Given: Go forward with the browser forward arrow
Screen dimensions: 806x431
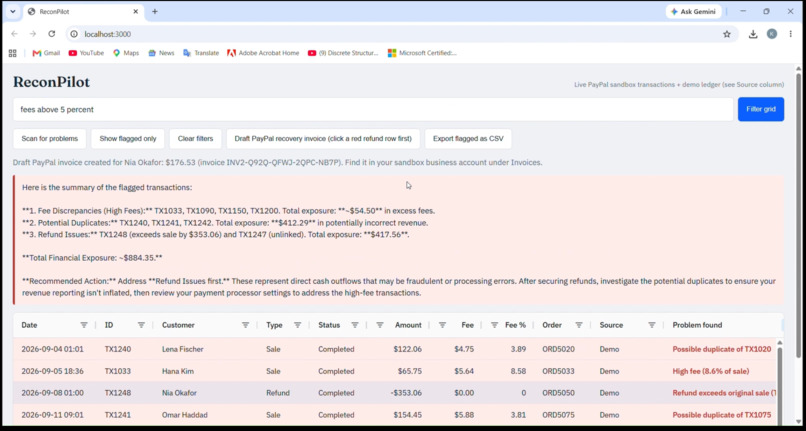Looking at the screenshot, I should [33, 34].
